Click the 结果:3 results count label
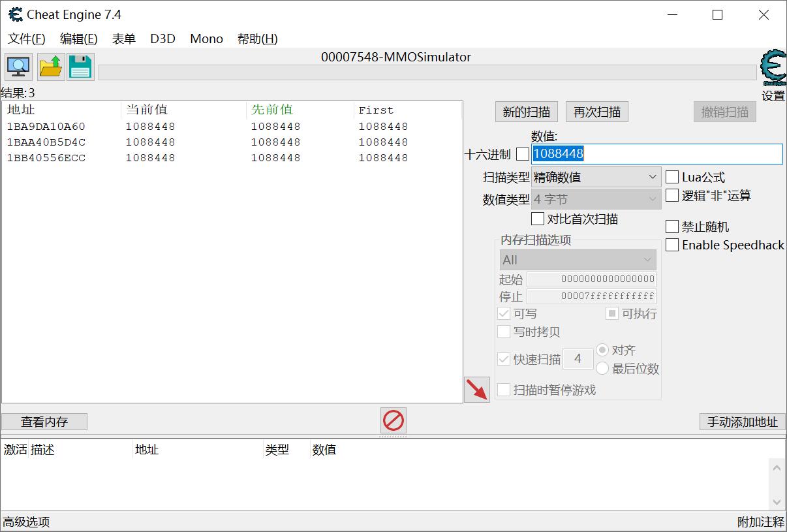Viewport: 787px width, 532px height. click(18, 93)
